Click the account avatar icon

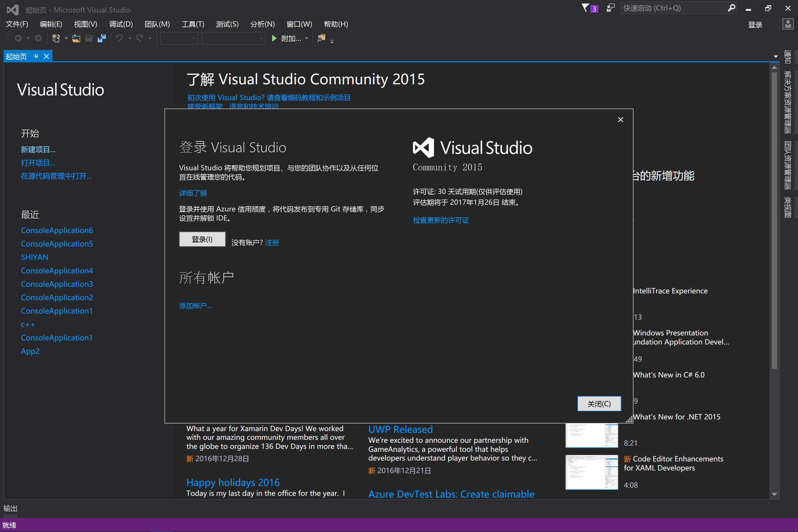tap(788, 24)
